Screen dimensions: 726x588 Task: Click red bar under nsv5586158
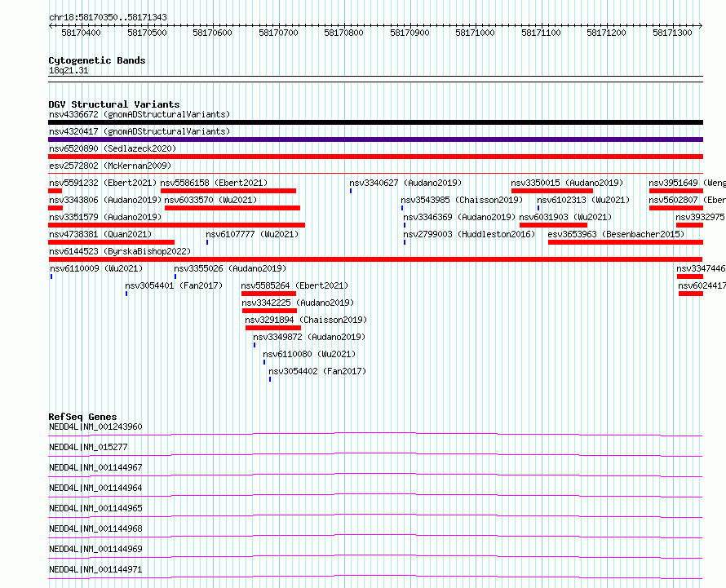228,191
